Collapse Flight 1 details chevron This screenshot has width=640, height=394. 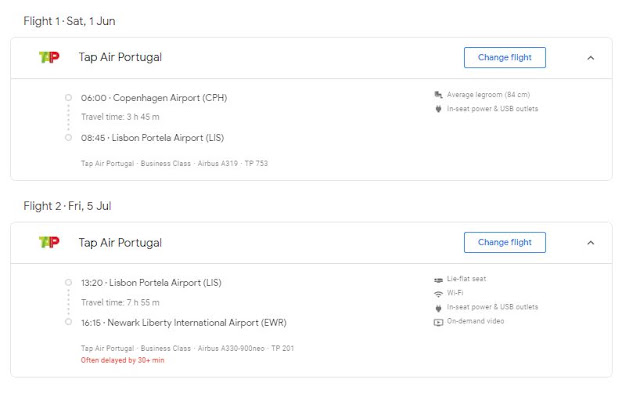click(x=590, y=58)
